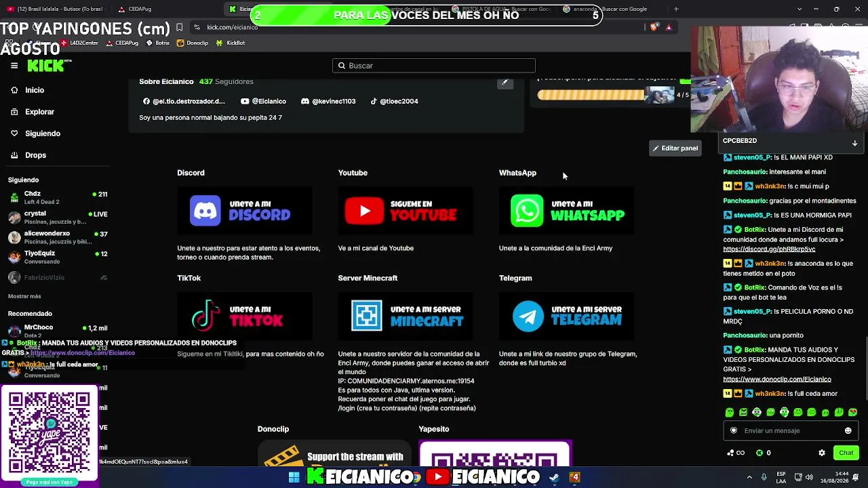
Task: Open the Donoclip bookmark
Action: click(x=193, y=43)
